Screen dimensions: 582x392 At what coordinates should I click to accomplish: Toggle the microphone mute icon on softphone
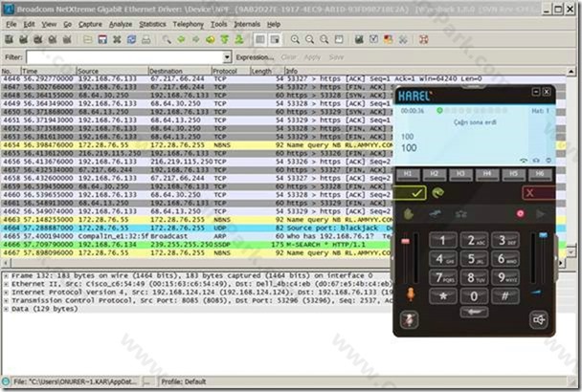tap(409, 319)
